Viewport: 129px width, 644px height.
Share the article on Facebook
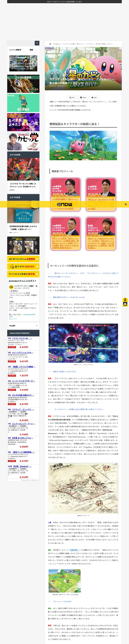coord(83,97)
